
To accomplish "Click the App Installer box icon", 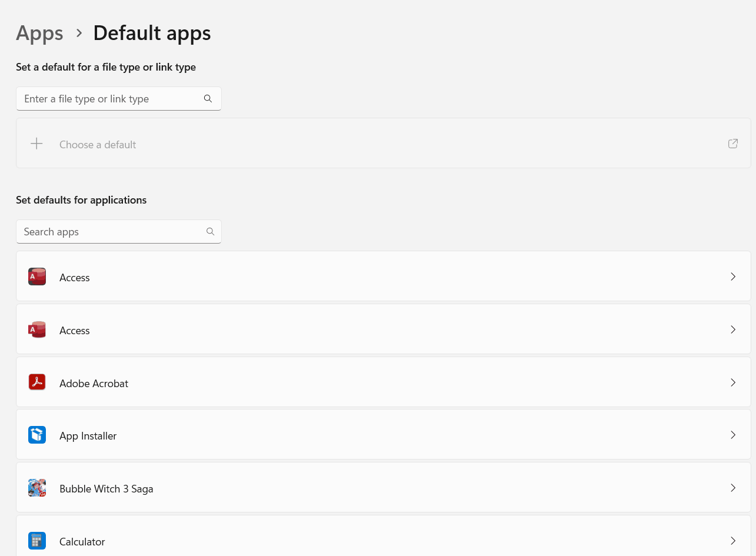I will coord(37,435).
